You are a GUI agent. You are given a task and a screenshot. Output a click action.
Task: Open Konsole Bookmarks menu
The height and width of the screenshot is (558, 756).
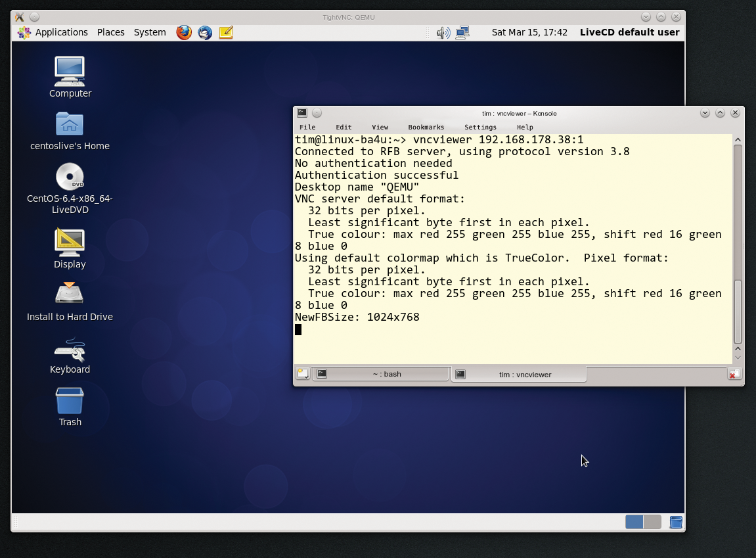click(426, 128)
